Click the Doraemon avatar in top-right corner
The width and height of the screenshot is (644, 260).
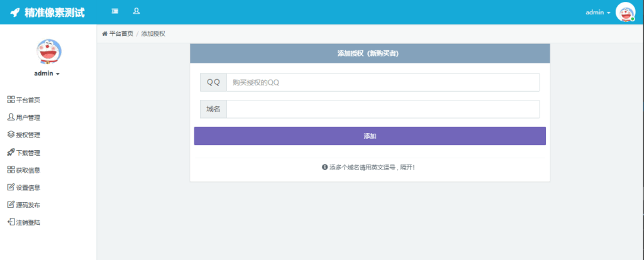click(625, 13)
